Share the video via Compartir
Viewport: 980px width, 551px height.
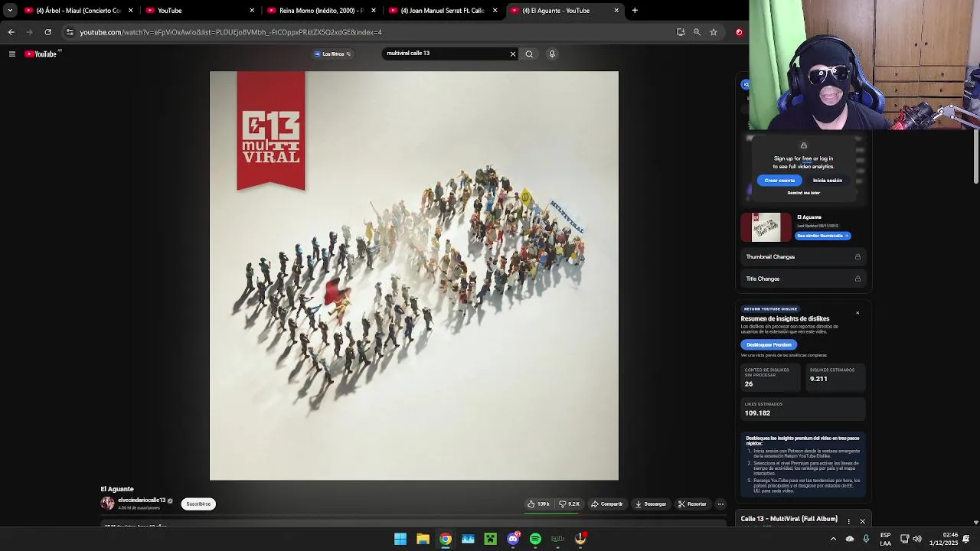click(x=606, y=504)
